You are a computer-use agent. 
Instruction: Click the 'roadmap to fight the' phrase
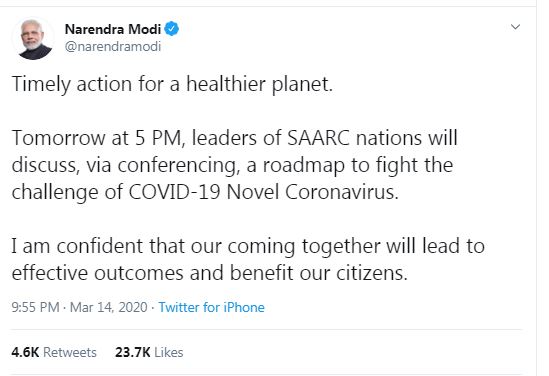click(x=358, y=165)
